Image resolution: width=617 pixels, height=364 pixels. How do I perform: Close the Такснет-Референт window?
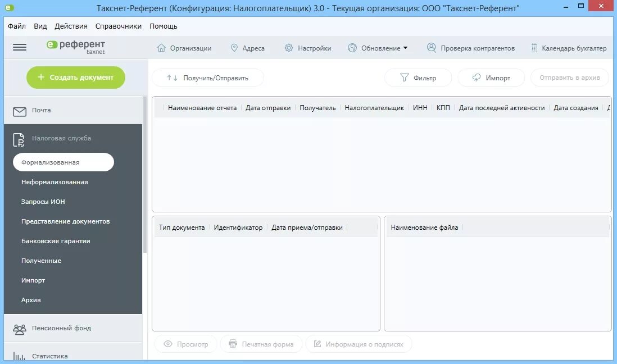601,6
